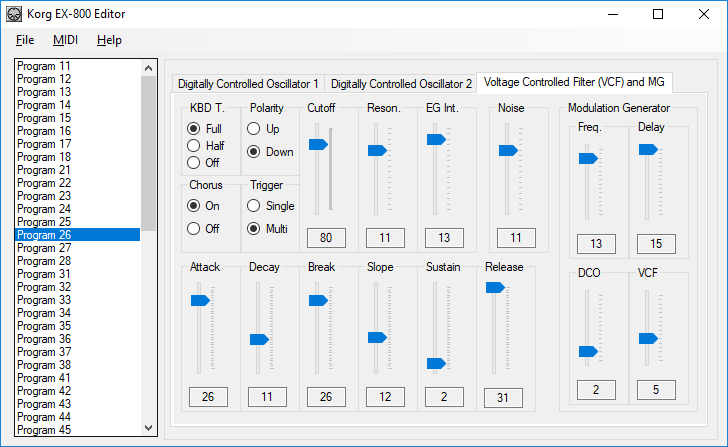Open the File menu
This screenshot has width=728, height=447.
[x=25, y=40]
